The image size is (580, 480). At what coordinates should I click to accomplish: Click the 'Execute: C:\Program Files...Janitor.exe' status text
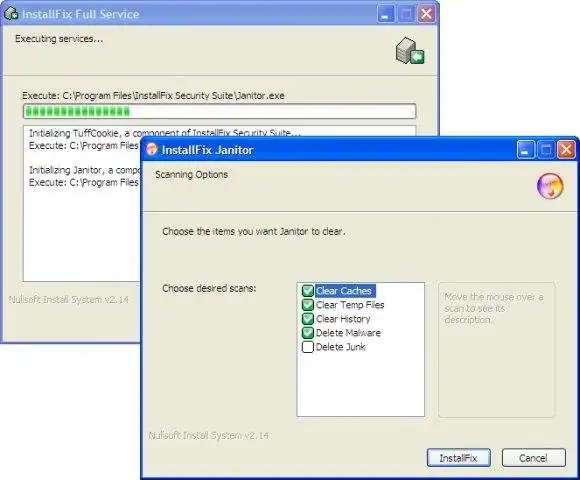(x=153, y=95)
